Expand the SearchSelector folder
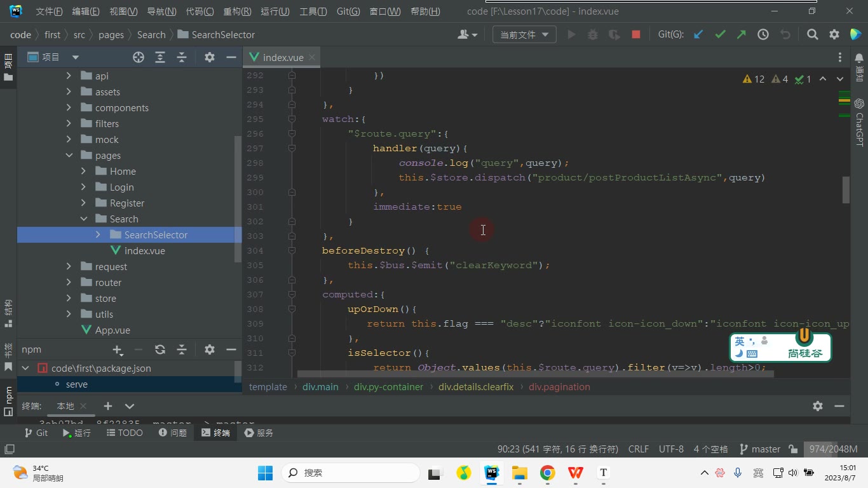The width and height of the screenshot is (868, 488). 98,235
